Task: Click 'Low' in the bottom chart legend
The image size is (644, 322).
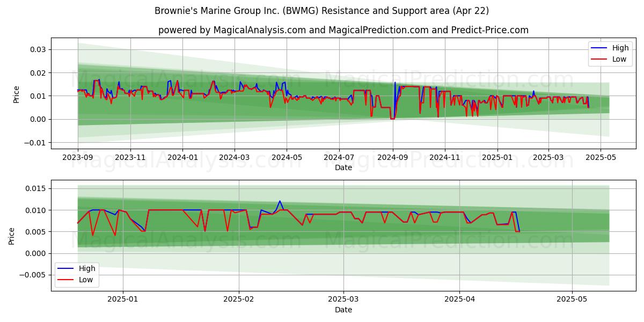Action: point(86,280)
